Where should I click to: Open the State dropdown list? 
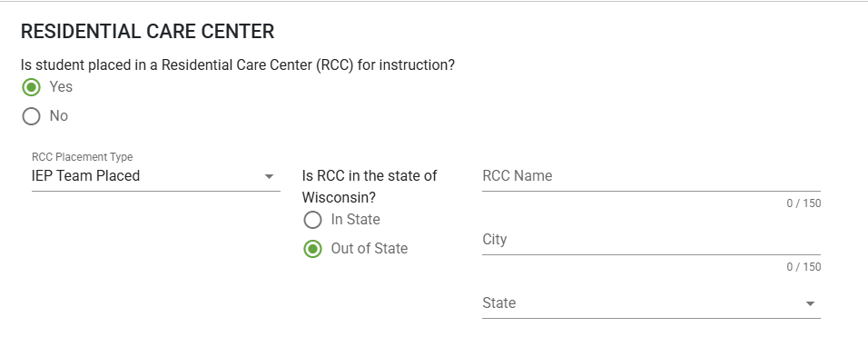point(651,303)
